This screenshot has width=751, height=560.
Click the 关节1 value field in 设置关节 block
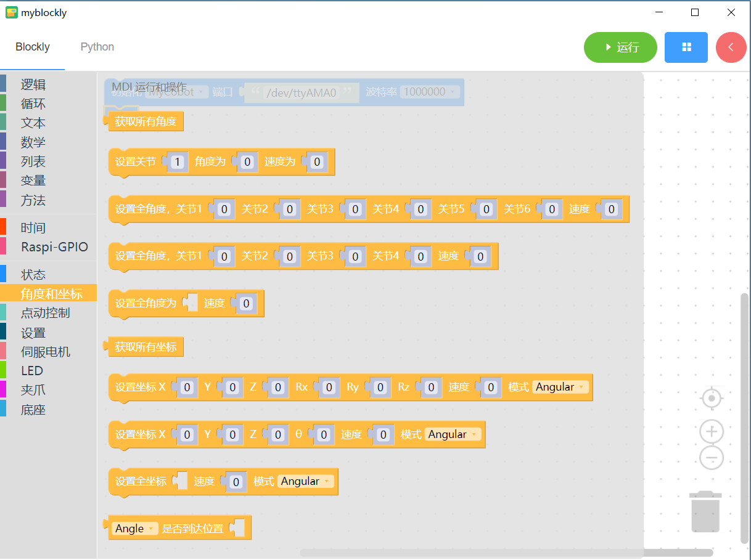pos(177,163)
